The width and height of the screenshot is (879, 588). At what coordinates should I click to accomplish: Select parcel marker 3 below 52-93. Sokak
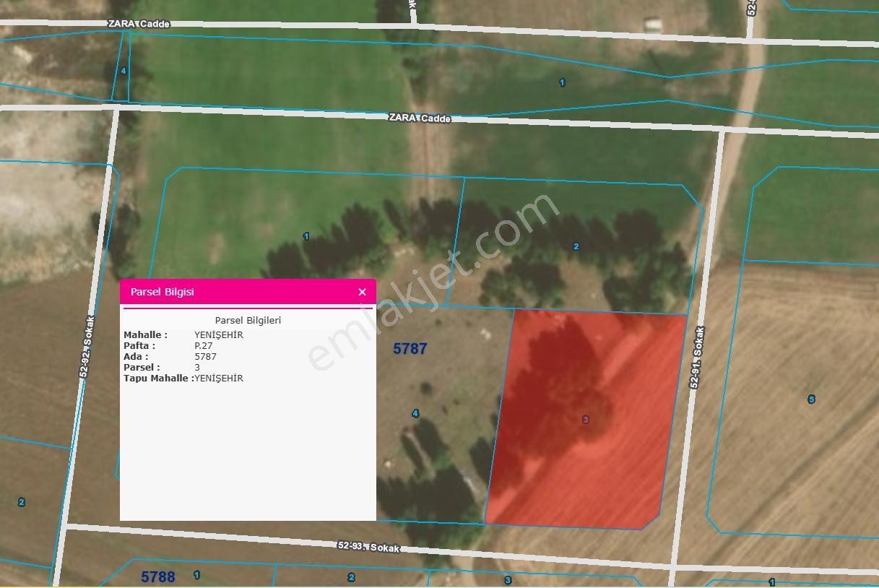pos(508,580)
